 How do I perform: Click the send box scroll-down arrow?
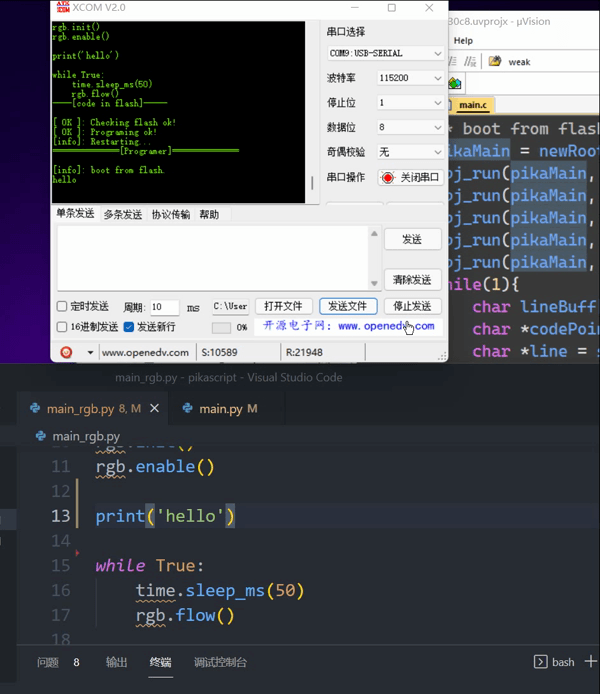[374, 283]
